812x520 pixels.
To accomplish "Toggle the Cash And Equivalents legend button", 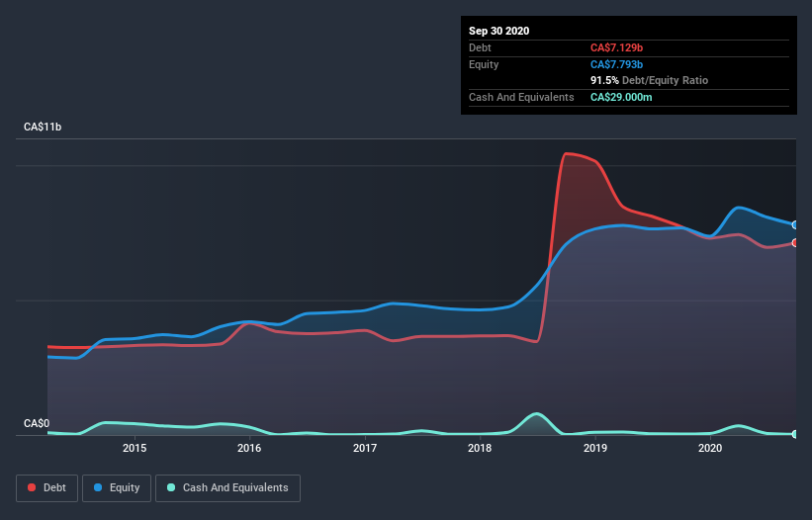I will click(227, 488).
